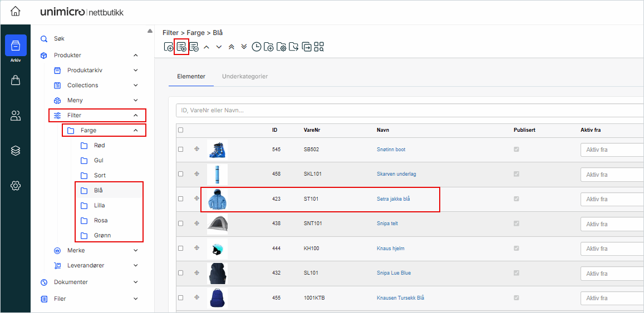Open the Knausen Tursekk Blå link
The image size is (644, 313).
[400, 298]
